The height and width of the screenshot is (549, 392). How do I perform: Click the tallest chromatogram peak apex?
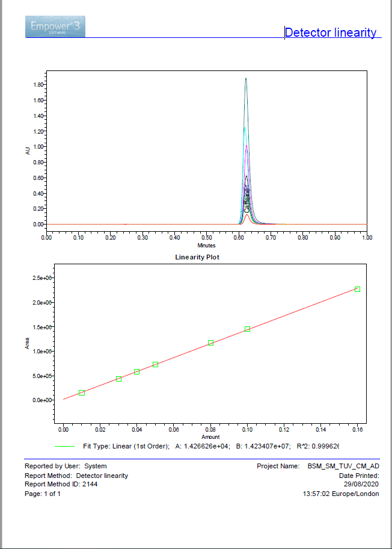pos(246,79)
